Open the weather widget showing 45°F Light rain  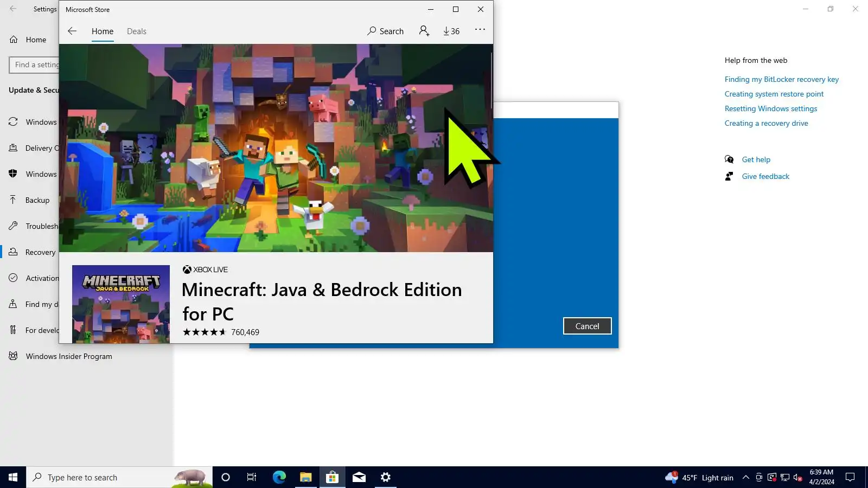tap(699, 477)
